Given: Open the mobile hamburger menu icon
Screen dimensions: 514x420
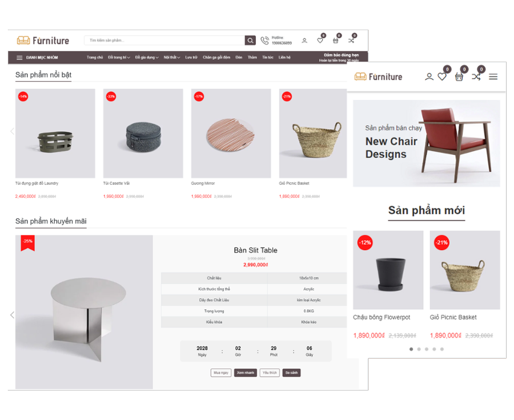Looking at the screenshot, I should click(x=493, y=77).
